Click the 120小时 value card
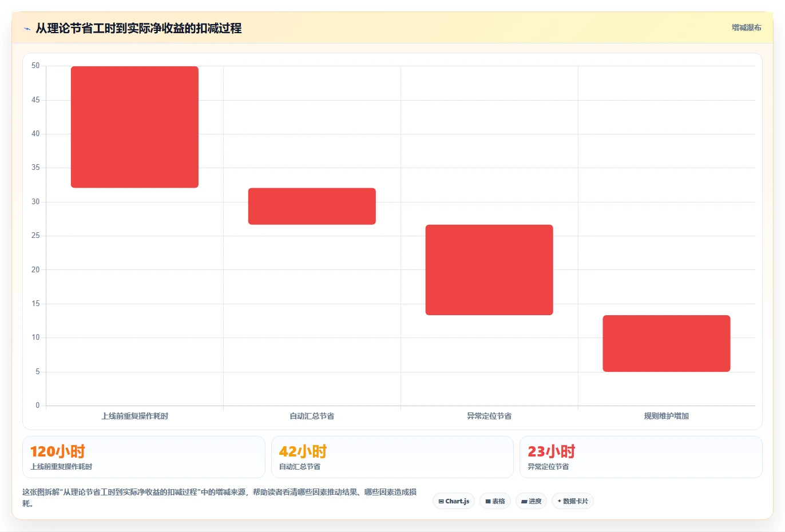 point(144,457)
